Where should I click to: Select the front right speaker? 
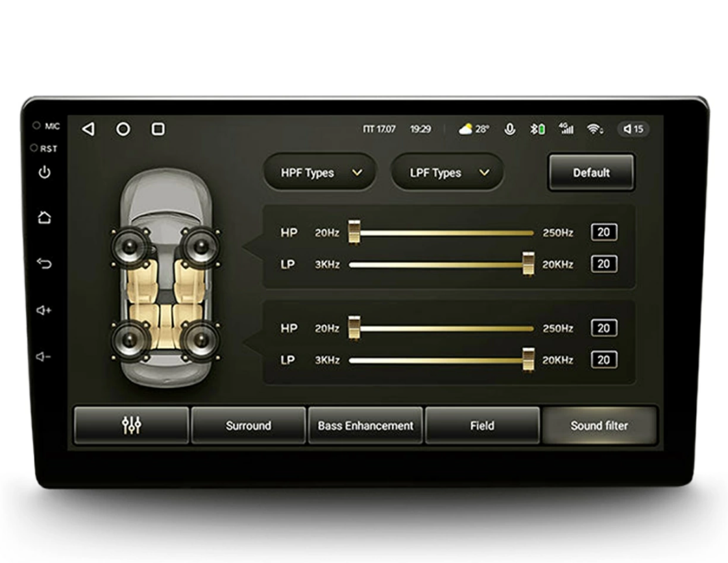click(x=200, y=246)
